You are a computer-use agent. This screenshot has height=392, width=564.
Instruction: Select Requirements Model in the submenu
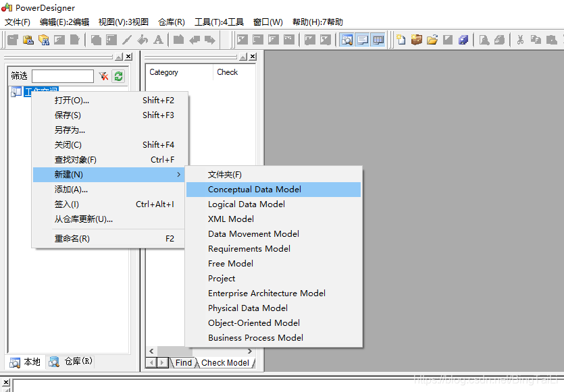tap(274, 249)
